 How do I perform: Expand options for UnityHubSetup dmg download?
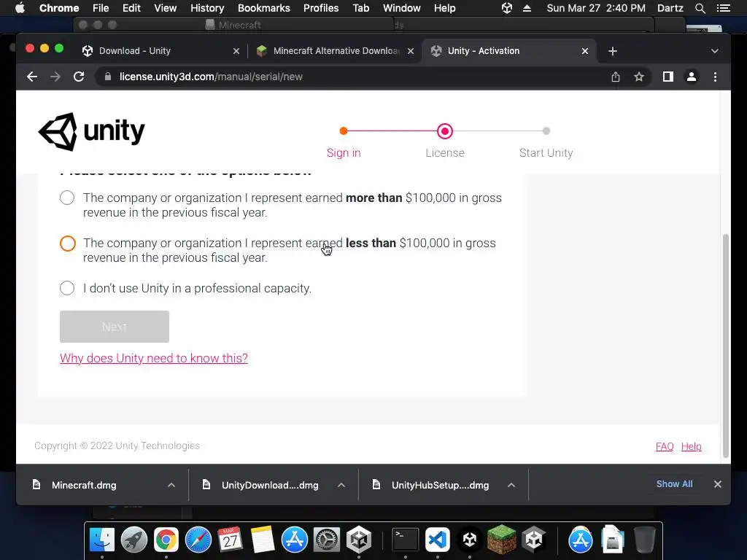coord(511,485)
